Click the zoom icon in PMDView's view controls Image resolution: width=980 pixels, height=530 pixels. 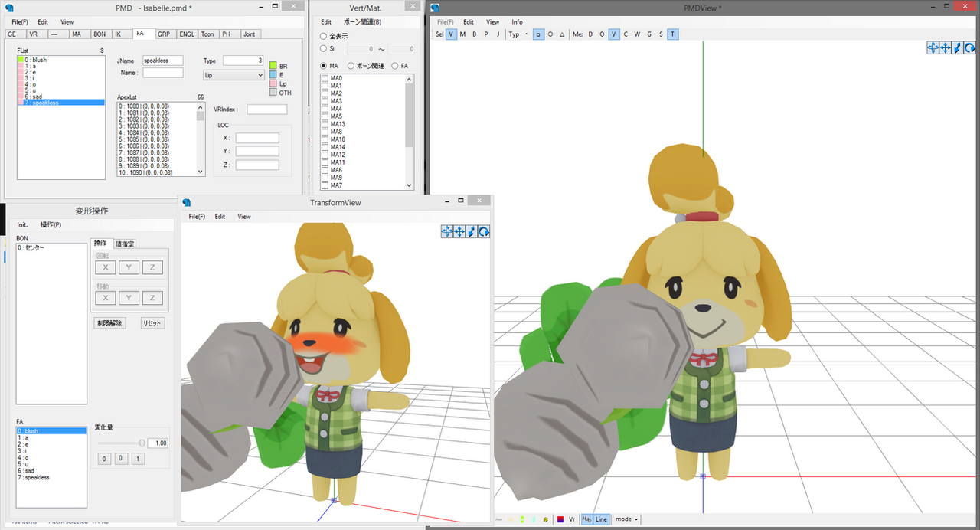(958, 47)
